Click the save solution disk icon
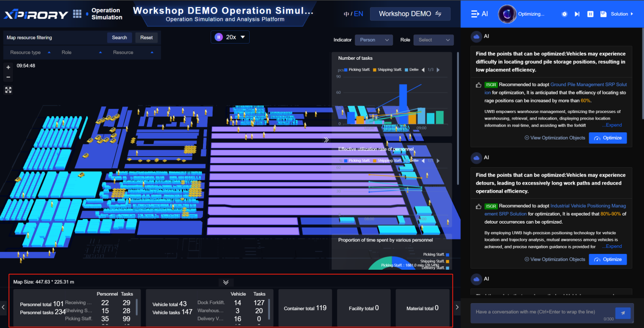This screenshot has width=644, height=328. pos(603,14)
